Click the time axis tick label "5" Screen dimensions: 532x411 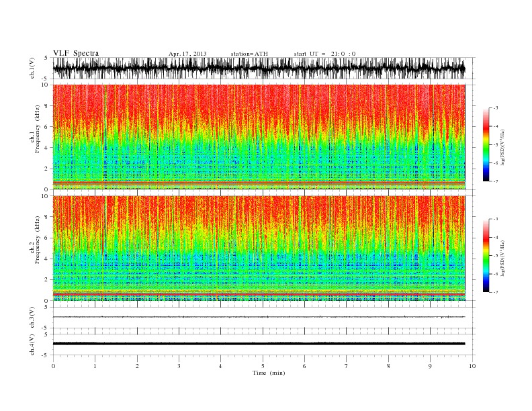[x=263, y=366]
